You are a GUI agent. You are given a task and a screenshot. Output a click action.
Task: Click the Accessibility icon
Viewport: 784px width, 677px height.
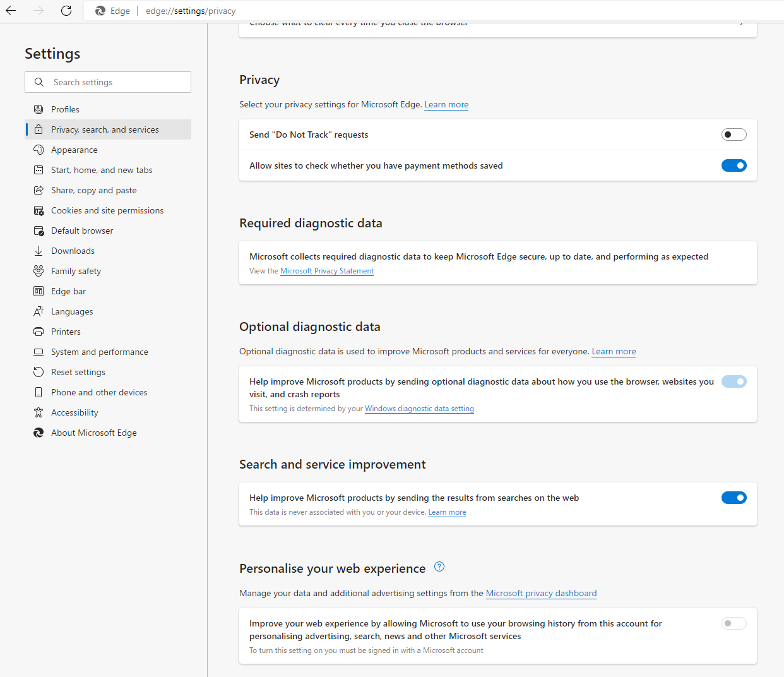tap(39, 412)
